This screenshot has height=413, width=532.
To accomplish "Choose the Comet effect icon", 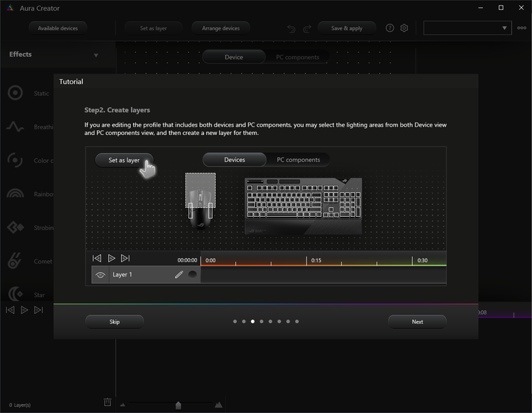I will [14, 261].
